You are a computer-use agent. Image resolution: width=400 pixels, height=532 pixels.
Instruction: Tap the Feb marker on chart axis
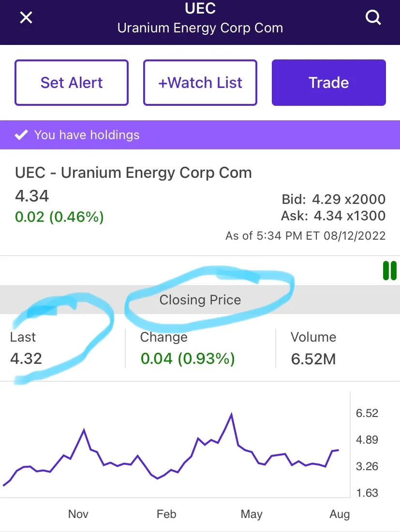[x=166, y=514]
